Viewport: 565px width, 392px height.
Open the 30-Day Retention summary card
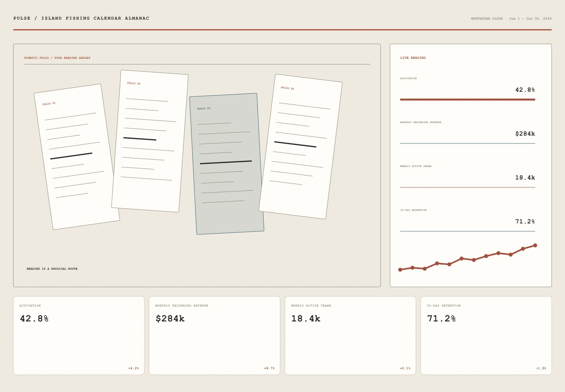tap(486, 336)
